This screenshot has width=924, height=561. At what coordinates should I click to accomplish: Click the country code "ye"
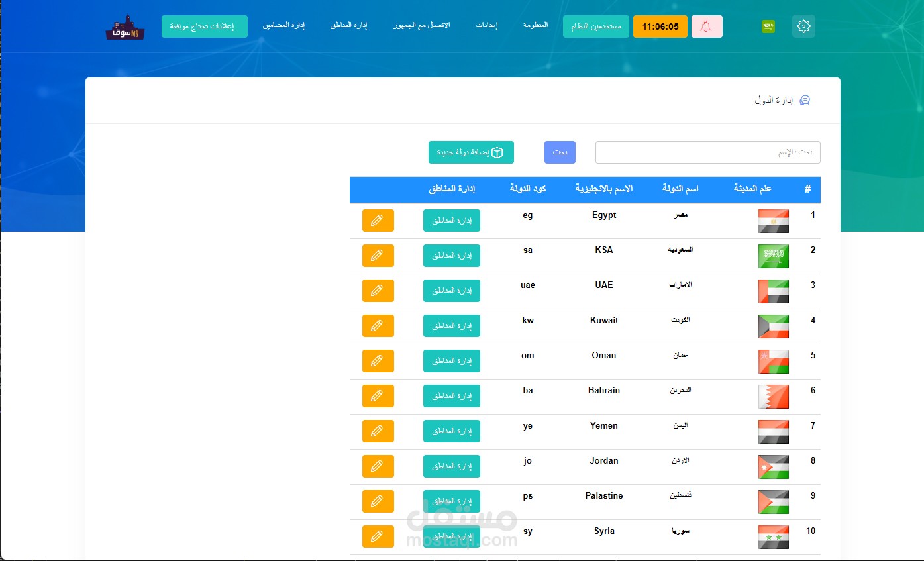pos(528,426)
